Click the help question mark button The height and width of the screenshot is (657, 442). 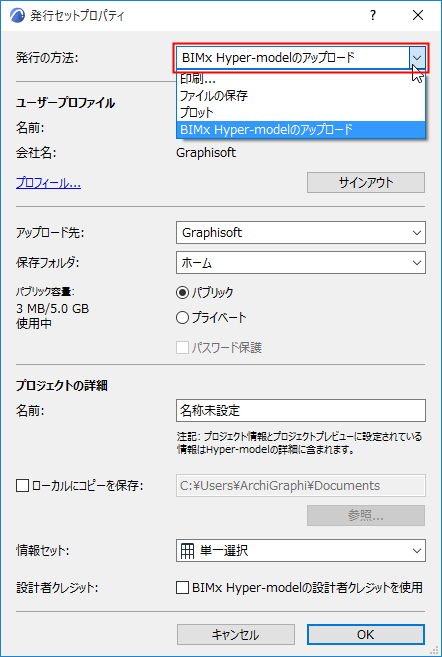[373, 16]
